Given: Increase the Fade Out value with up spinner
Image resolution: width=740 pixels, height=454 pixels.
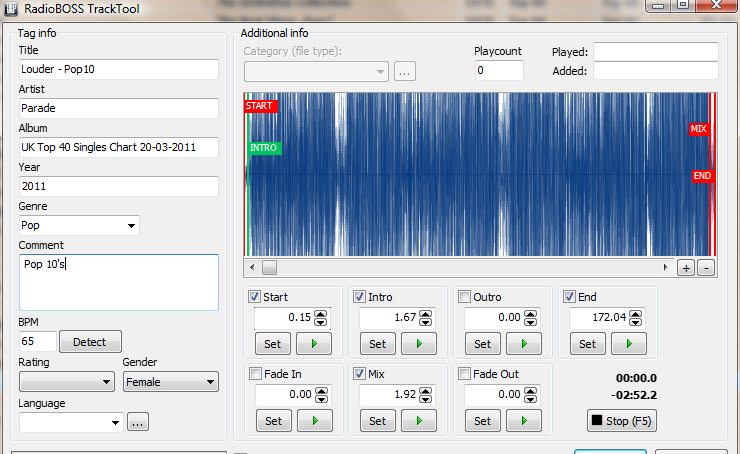Looking at the screenshot, I should (530, 391).
